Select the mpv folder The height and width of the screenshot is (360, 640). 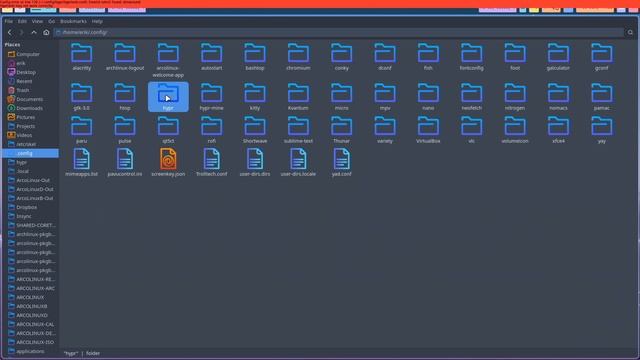tap(385, 97)
